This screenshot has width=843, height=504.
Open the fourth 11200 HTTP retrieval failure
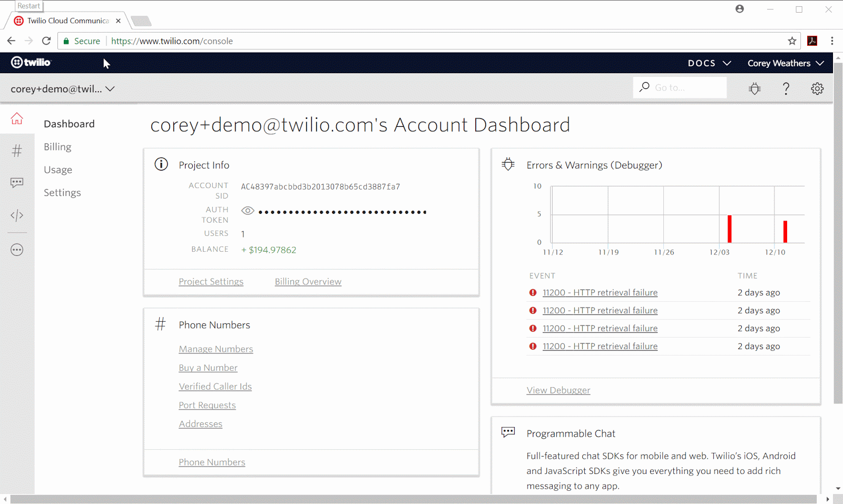[x=600, y=347]
